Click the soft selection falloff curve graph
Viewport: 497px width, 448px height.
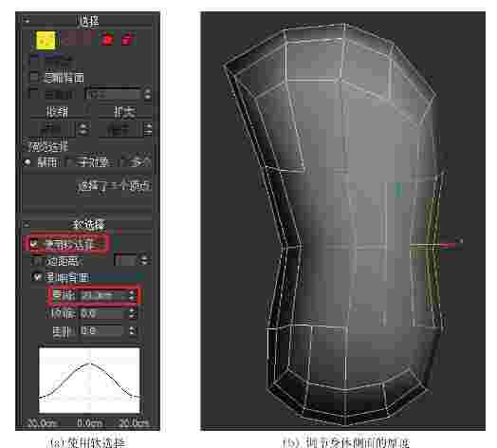coord(89,380)
